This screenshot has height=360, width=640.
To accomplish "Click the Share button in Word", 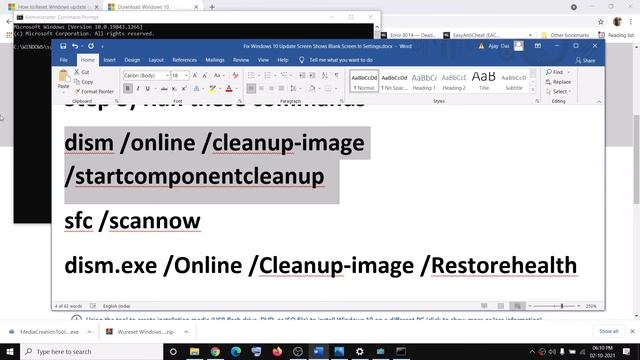I will 585,60.
